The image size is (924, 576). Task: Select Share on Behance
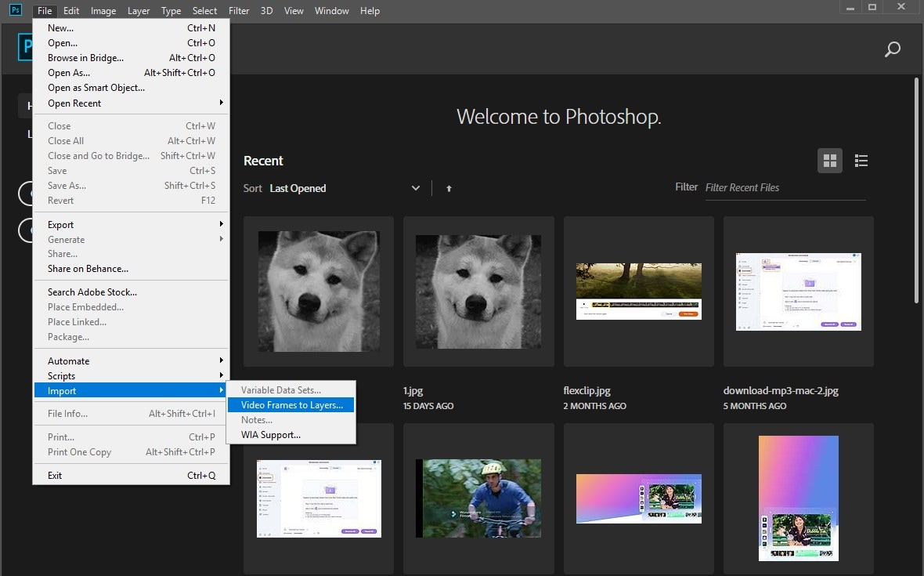pos(131,268)
